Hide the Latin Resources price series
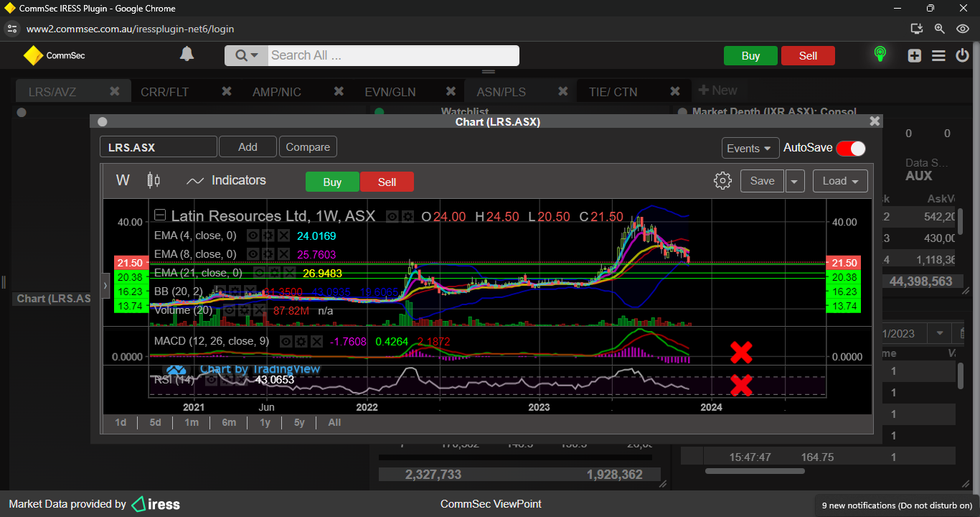The image size is (980, 517). pyautogui.click(x=392, y=216)
